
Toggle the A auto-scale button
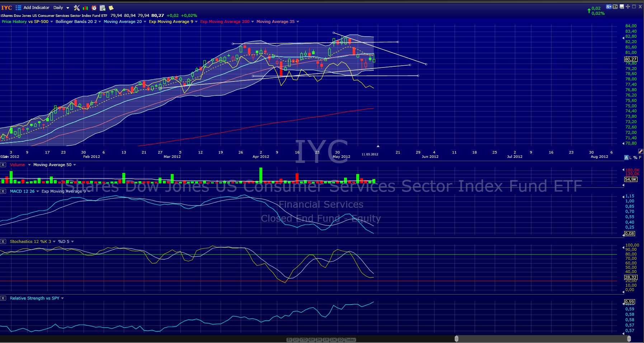[x=626, y=158]
